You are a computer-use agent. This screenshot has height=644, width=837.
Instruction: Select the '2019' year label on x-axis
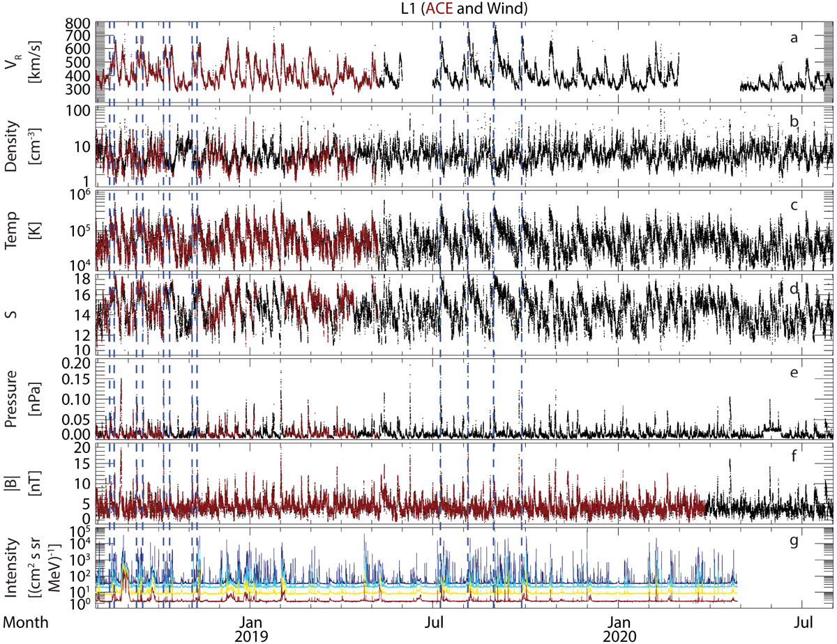coord(251,635)
